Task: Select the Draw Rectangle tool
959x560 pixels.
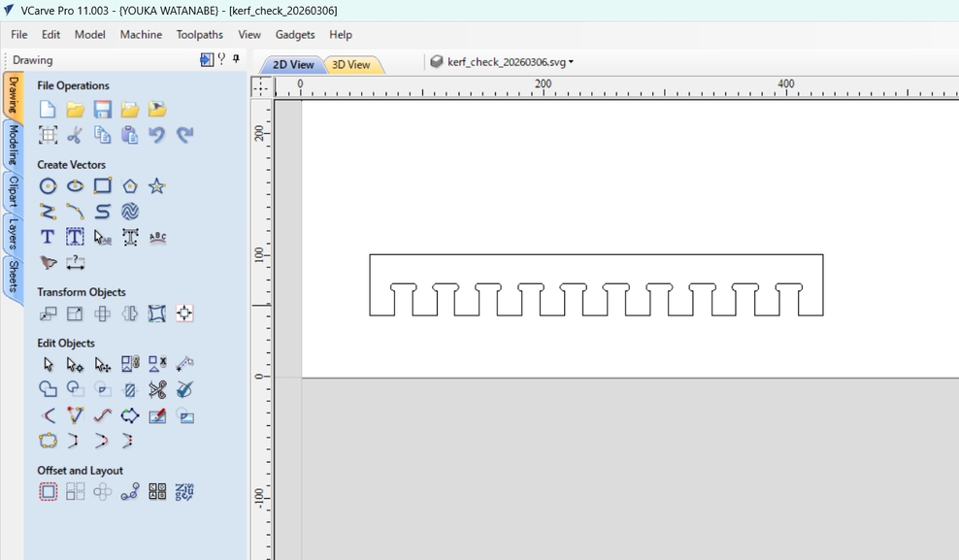Action: [x=103, y=185]
